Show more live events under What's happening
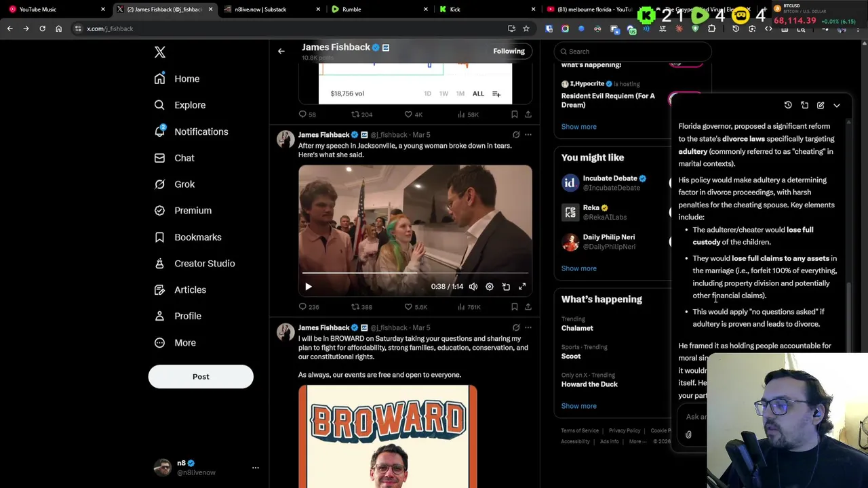 (x=578, y=127)
